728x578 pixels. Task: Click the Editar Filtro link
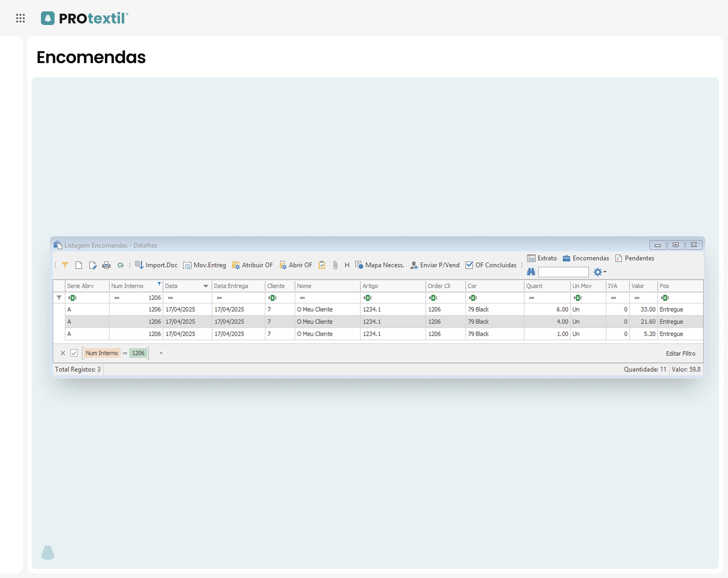(680, 354)
